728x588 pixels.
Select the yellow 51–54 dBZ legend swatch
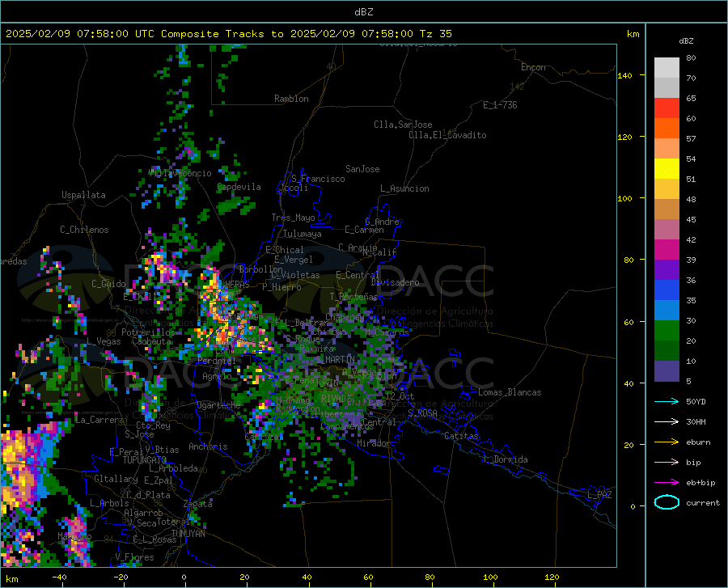point(667,169)
